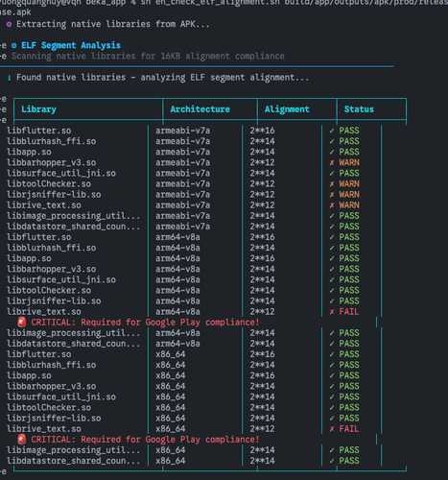Select x86_64 libtoolChecker.so library name
The height and width of the screenshot is (480, 448).
coord(49,407)
